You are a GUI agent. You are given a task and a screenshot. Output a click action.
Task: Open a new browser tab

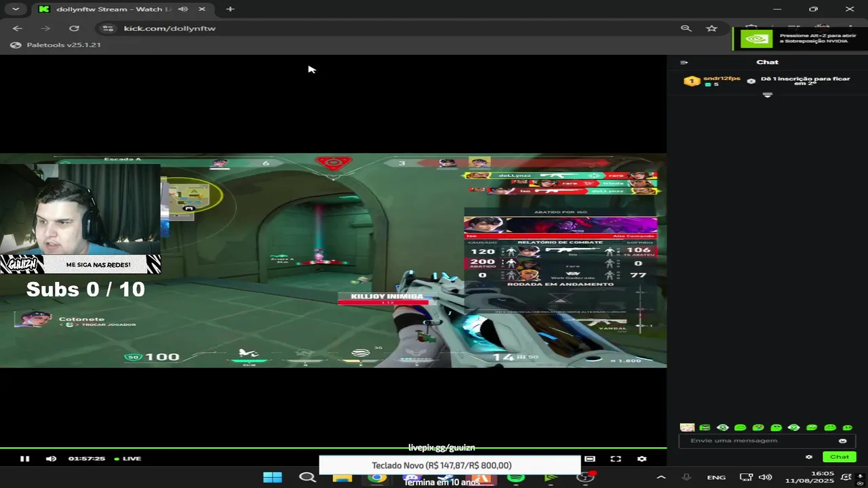[x=230, y=9]
